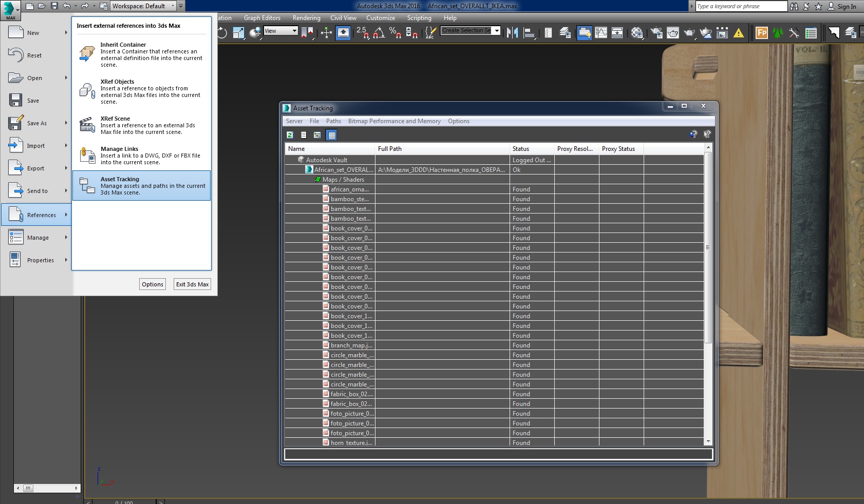
Task: Expand the Import submenu arrow
Action: pos(66,145)
